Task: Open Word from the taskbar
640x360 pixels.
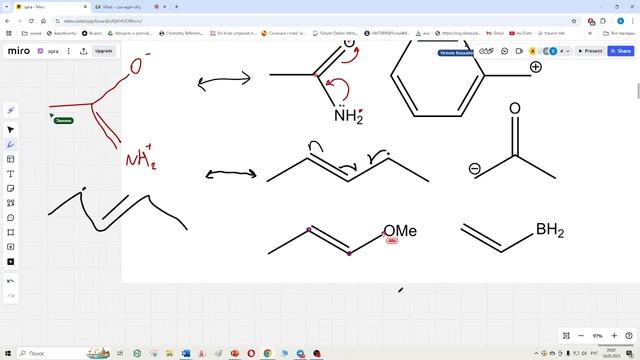Action: pos(186,353)
